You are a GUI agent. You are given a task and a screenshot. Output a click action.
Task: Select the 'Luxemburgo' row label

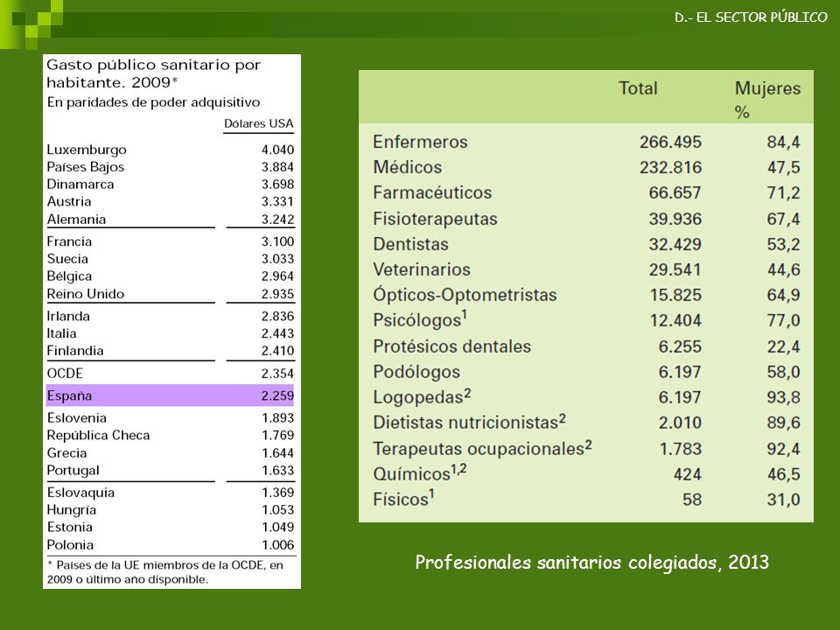87,150
